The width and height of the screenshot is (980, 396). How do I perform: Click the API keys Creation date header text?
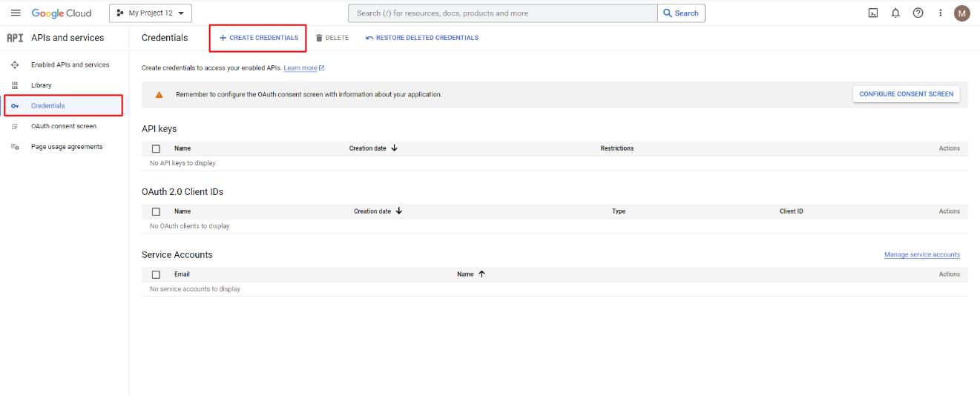pyautogui.click(x=368, y=148)
